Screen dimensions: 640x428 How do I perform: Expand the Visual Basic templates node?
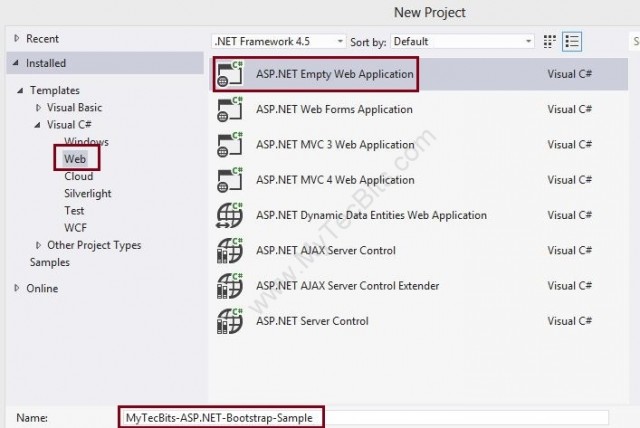click(39, 108)
